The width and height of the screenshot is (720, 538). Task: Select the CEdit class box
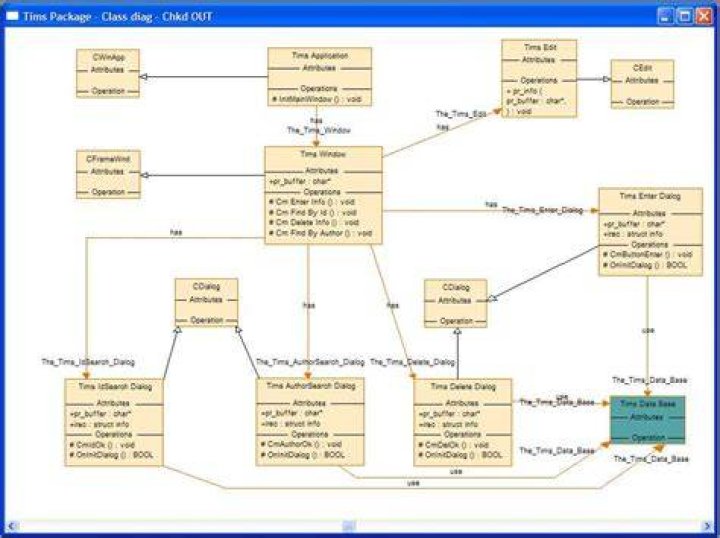[x=642, y=84]
